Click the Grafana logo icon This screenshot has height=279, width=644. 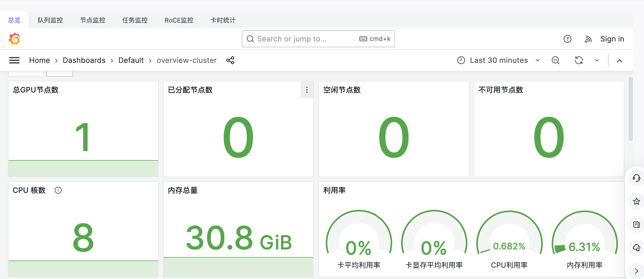click(15, 39)
